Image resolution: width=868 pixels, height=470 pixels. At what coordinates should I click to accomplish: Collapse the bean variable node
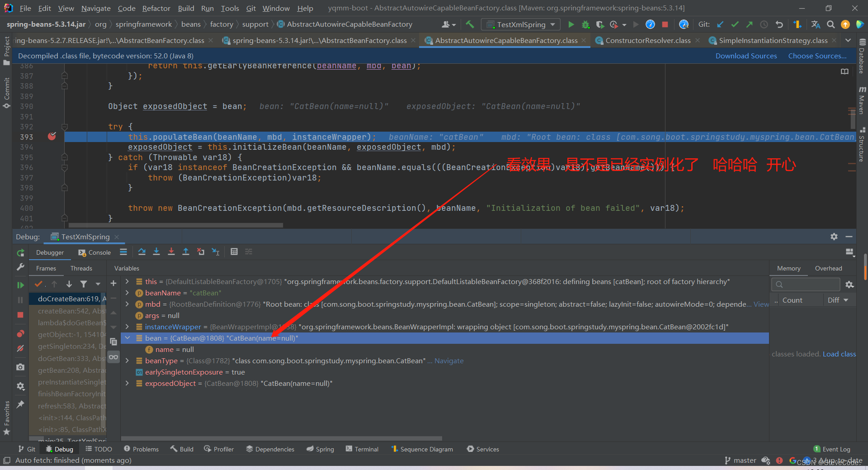tap(127, 338)
